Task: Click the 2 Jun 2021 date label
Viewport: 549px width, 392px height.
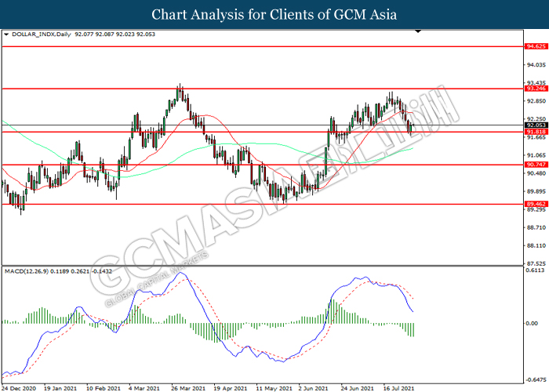Action: 313,387
